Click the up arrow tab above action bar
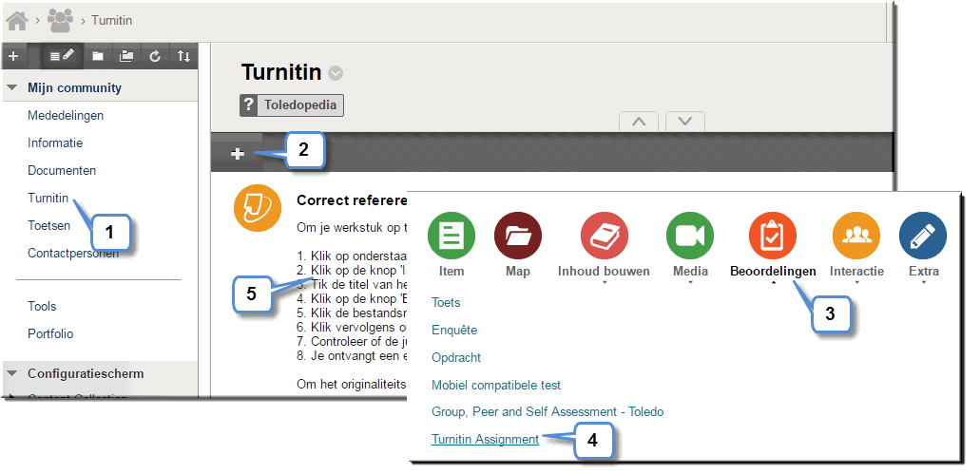Viewport: 980px width, 474px height. (x=639, y=122)
